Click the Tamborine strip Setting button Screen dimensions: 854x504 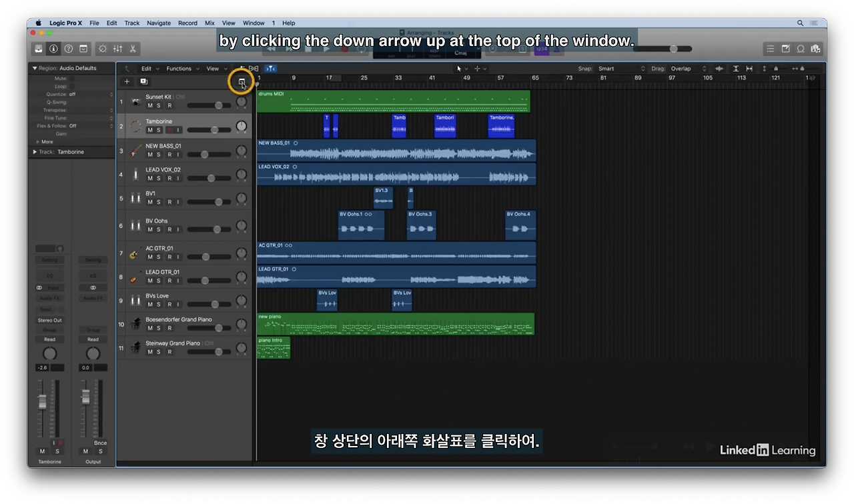click(49, 260)
